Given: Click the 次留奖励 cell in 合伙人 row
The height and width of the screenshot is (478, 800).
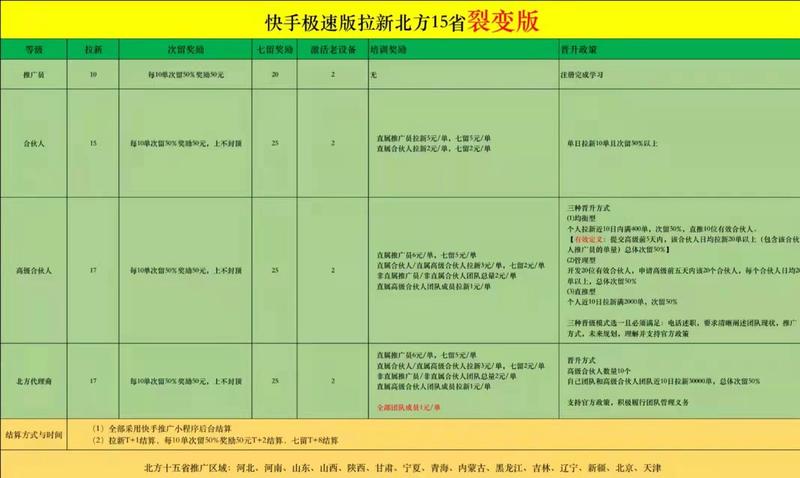Looking at the screenshot, I should point(186,144).
